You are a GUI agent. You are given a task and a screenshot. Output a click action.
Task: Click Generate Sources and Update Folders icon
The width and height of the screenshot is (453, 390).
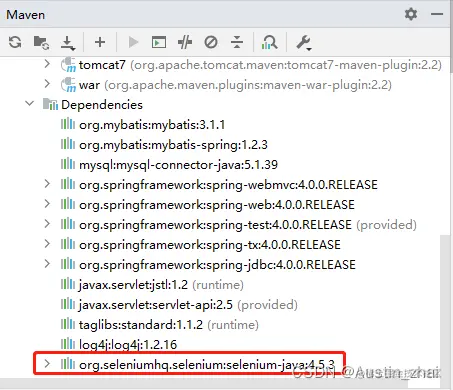pos(41,43)
